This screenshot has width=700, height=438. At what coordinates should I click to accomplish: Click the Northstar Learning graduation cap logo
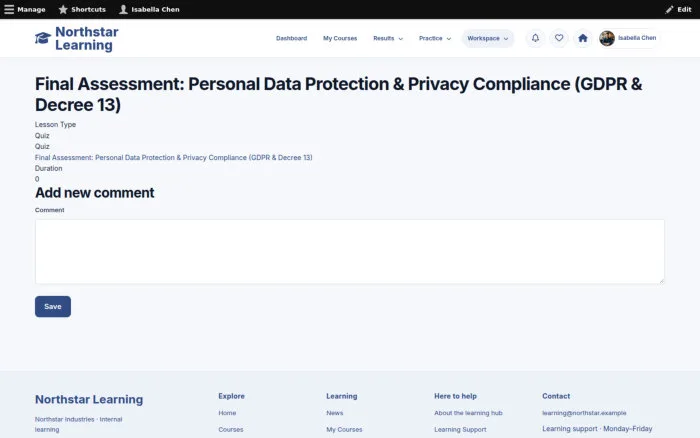point(43,38)
